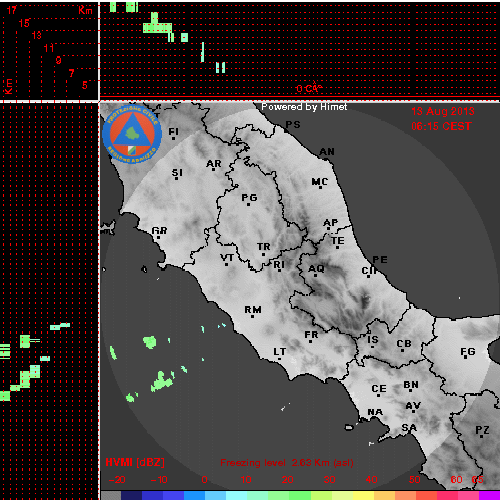Click the MC city label
The width and height of the screenshot is (500, 500).
(320, 182)
